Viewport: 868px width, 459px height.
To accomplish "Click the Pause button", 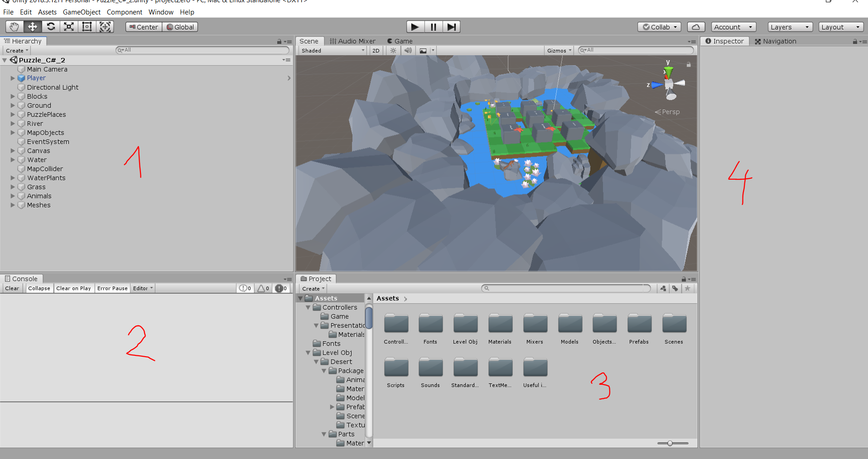I will tap(434, 27).
